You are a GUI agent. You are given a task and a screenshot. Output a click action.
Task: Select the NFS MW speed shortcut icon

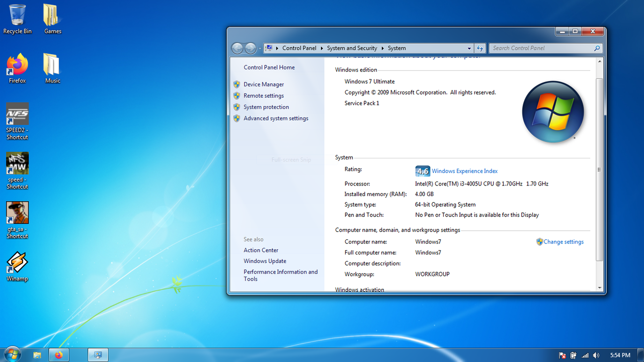(17, 170)
